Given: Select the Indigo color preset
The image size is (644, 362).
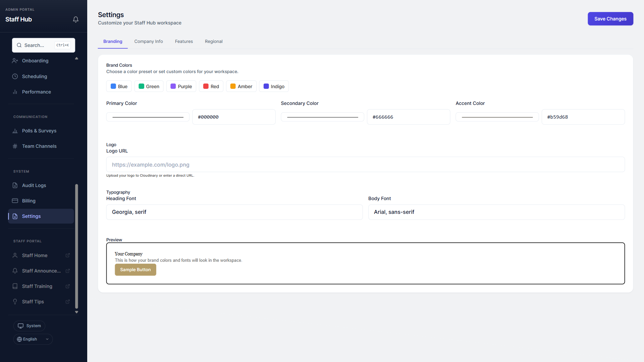Looking at the screenshot, I should pos(274,86).
